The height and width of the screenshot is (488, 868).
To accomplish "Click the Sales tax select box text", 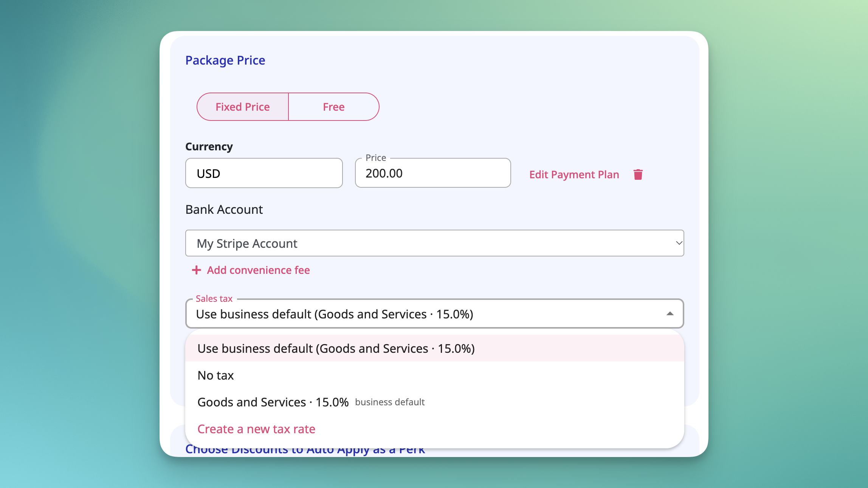I will point(335,314).
